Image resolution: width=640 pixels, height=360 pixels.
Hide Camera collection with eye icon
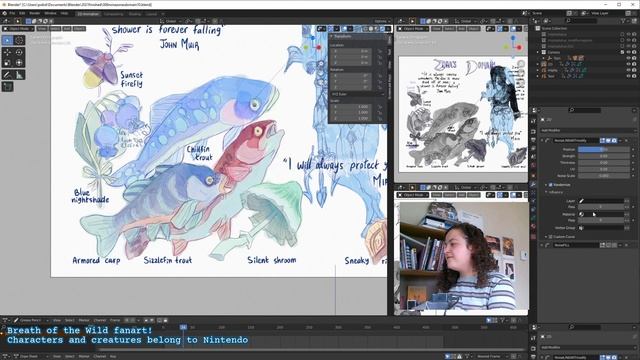[x=628, y=52]
